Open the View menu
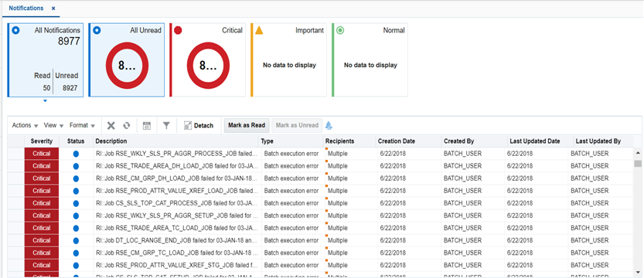Screen dimensions: 644x278 [x=54, y=125]
